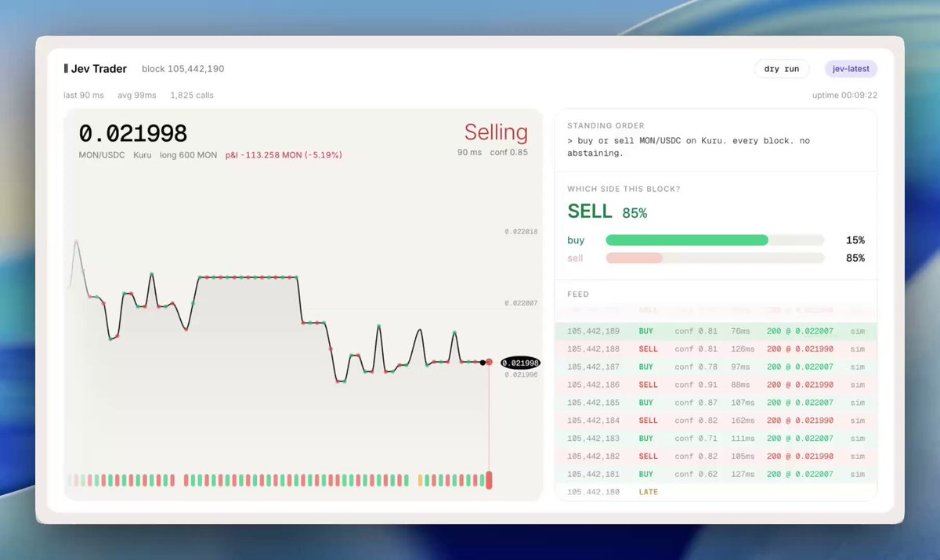The width and height of the screenshot is (940, 560).
Task: Click the big green 'SELL 85%' decision
Action: (607, 211)
